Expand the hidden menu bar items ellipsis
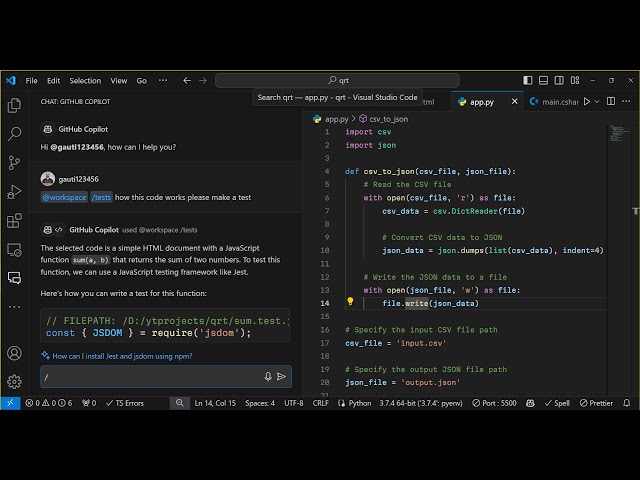 click(x=158, y=80)
